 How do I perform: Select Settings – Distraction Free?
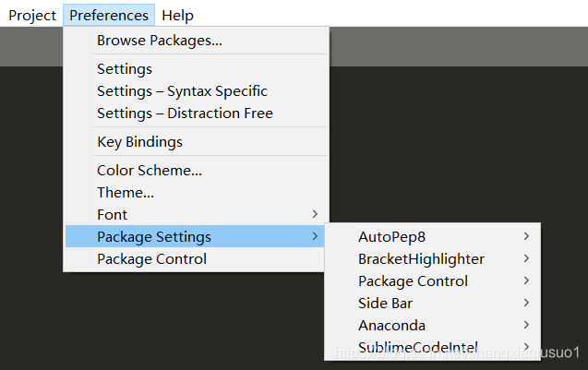[196, 113]
